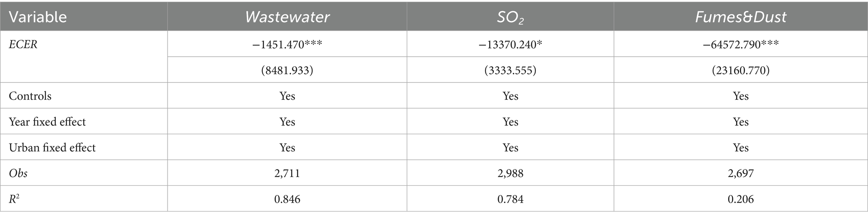Viewport: 868px width, 219px height.
Task: Select the −64572.790*** coefficient cell
Action: [741, 44]
